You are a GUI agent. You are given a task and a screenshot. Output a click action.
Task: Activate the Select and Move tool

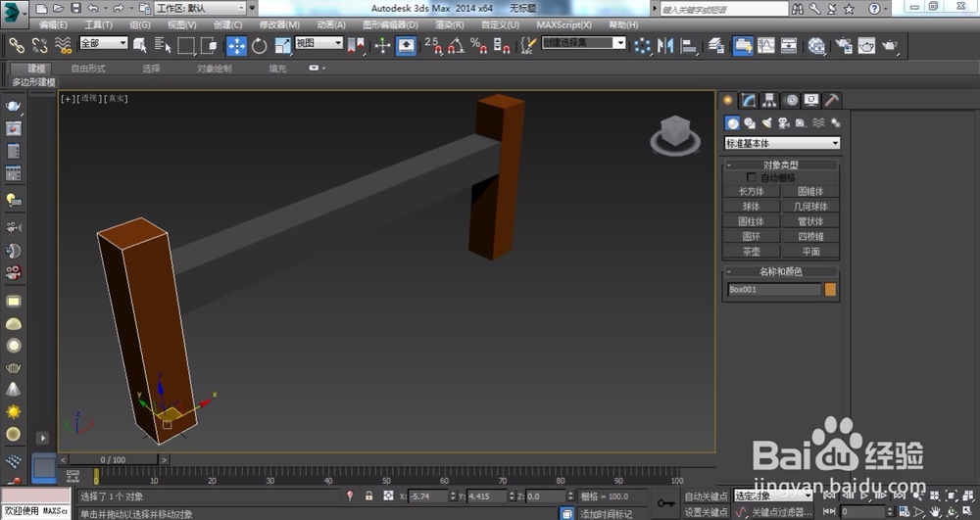tap(236, 45)
